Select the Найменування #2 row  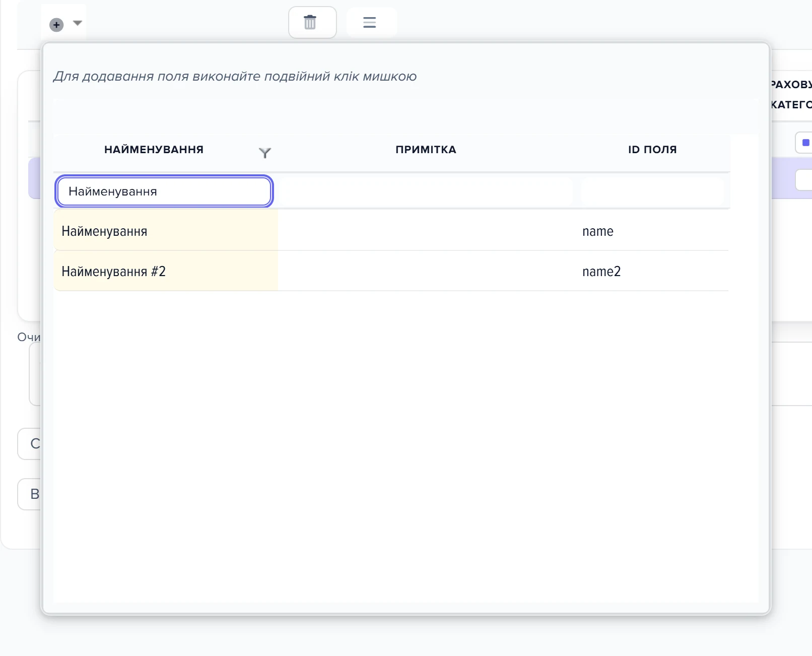(391, 271)
